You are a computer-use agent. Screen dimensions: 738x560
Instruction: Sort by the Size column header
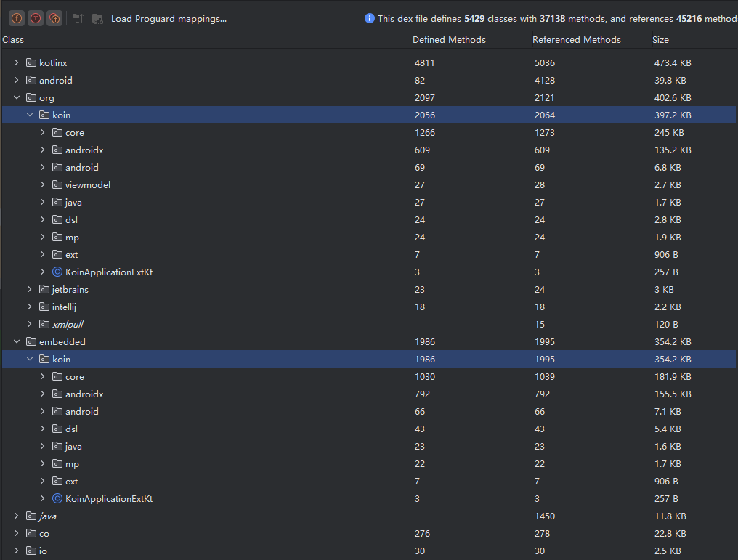[660, 40]
